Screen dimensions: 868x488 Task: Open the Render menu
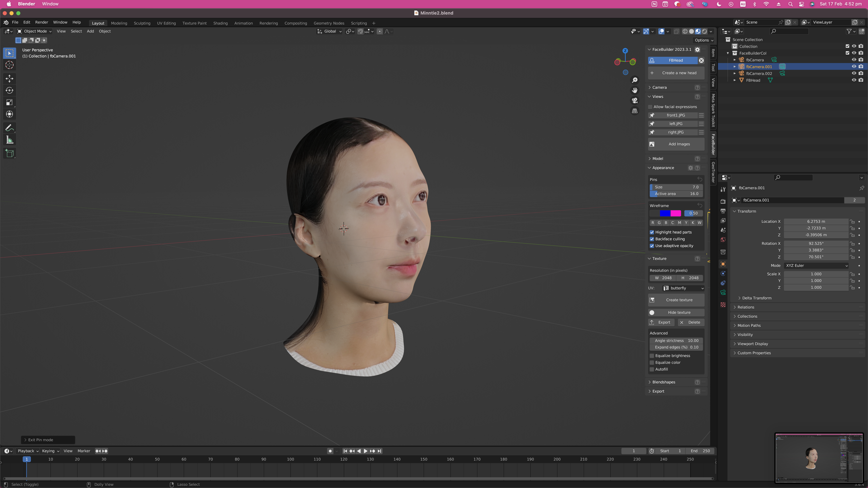(42, 22)
